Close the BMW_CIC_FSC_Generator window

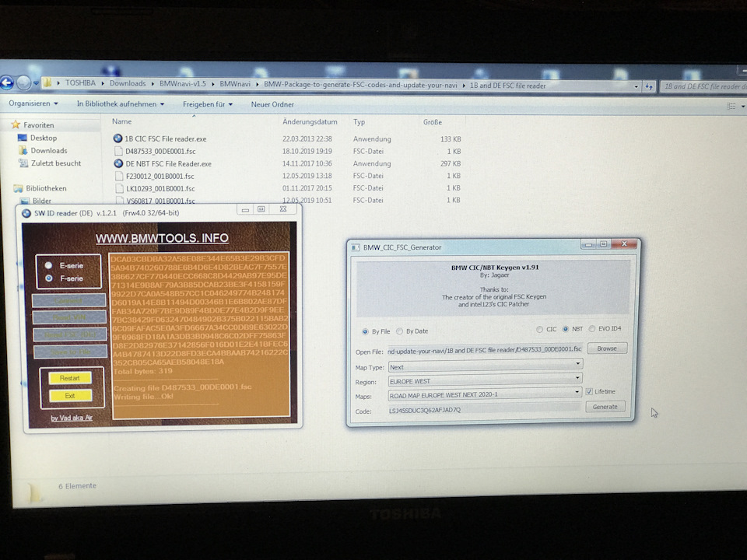point(624,243)
